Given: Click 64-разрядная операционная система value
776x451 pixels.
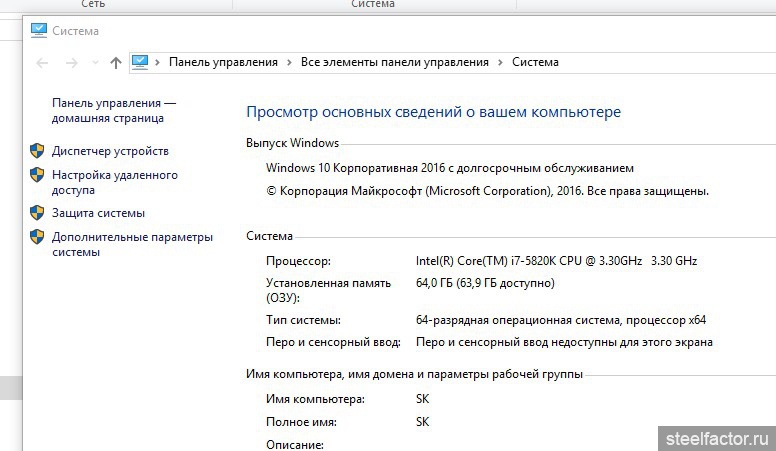Looking at the screenshot, I should [561, 320].
